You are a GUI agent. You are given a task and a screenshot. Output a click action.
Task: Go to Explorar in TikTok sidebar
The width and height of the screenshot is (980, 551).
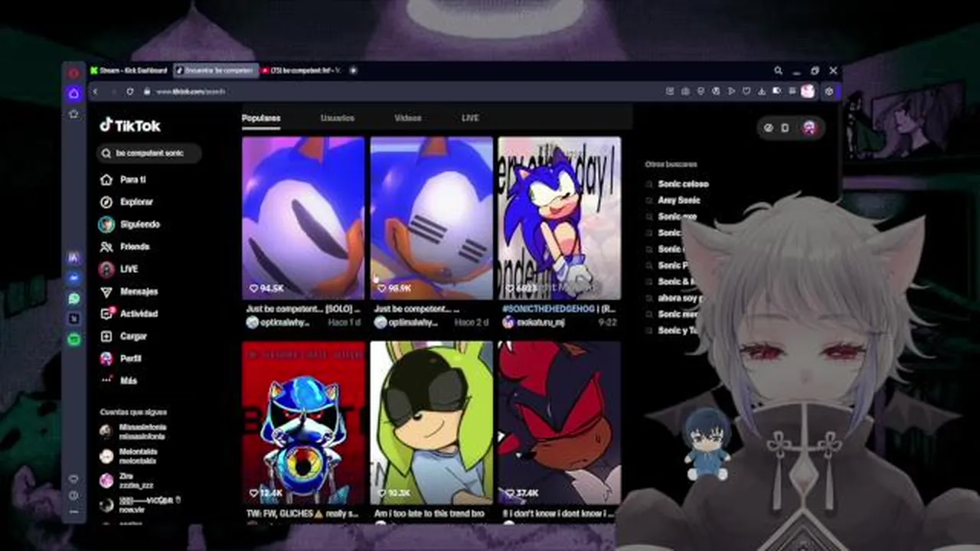click(x=126, y=202)
